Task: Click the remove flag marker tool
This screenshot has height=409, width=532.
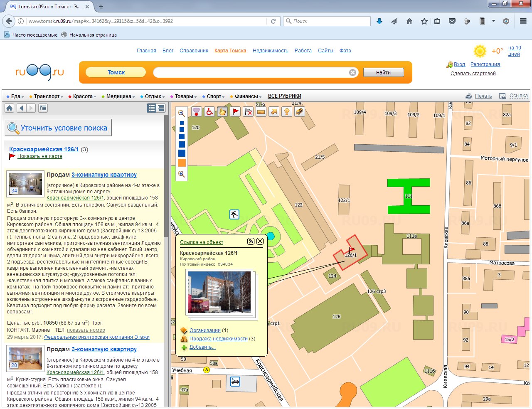Action: (x=248, y=112)
